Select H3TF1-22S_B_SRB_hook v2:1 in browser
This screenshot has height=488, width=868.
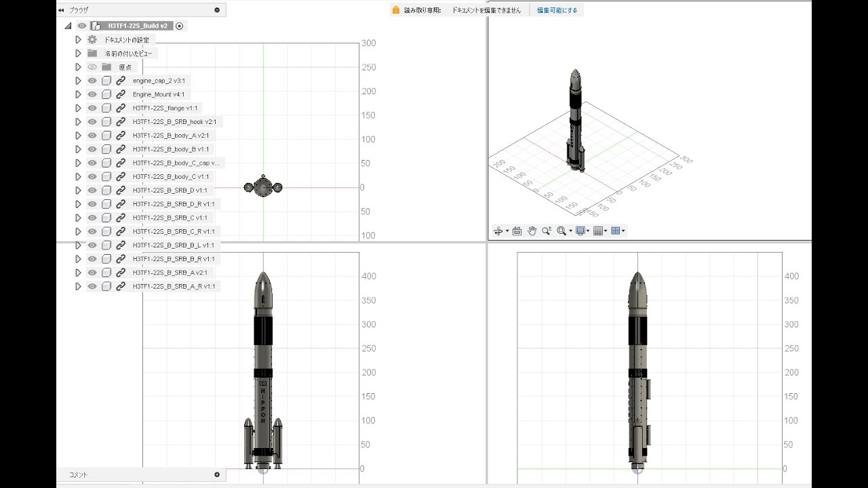(x=174, y=121)
